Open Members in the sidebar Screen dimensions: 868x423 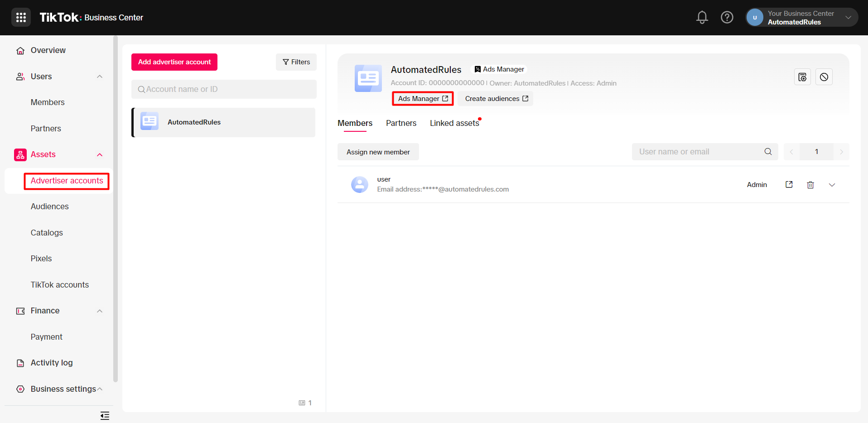[x=48, y=102]
